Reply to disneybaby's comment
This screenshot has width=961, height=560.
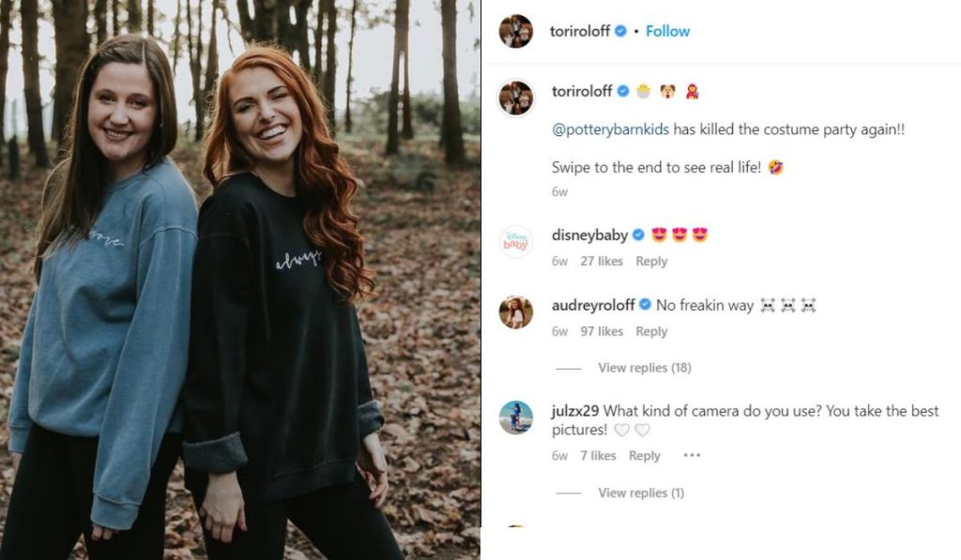pyautogui.click(x=651, y=262)
